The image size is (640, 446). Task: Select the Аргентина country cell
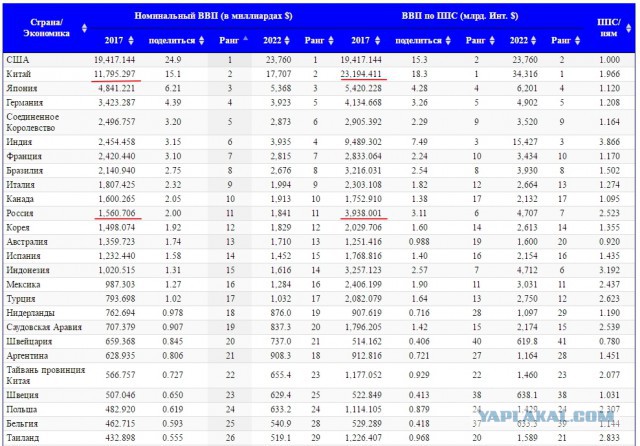[x=27, y=356]
